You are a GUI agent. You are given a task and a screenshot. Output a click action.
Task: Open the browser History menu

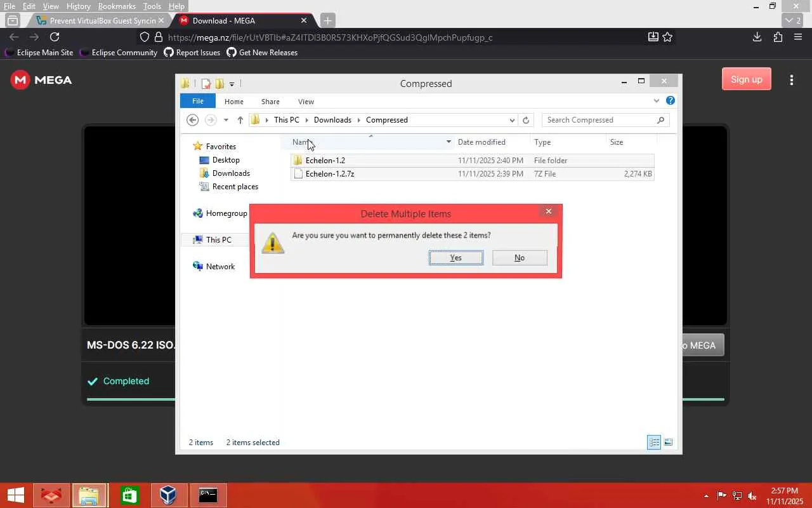tap(78, 6)
